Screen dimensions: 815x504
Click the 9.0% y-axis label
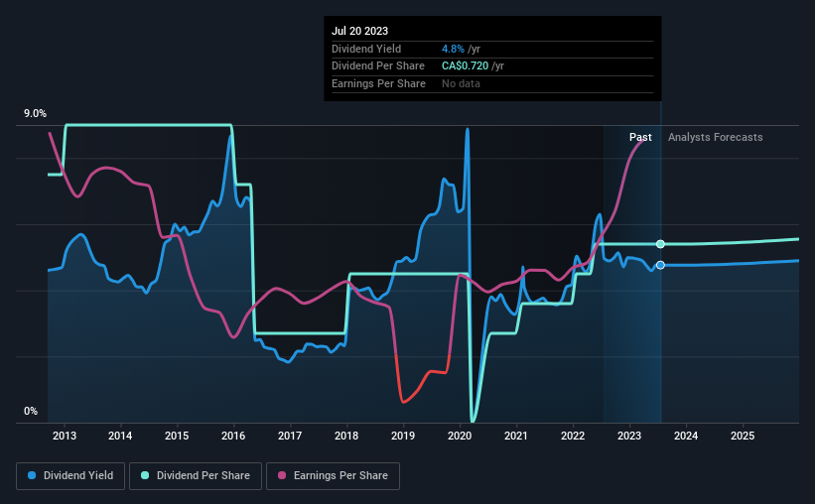point(35,114)
